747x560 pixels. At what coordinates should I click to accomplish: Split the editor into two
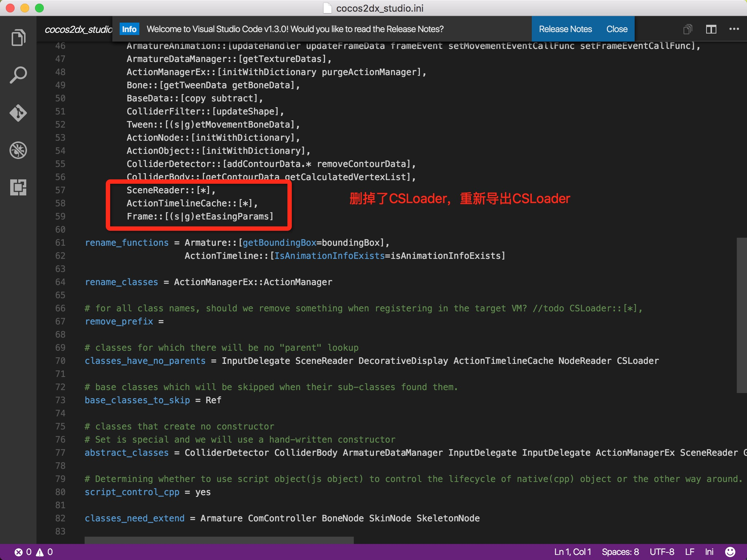711,29
